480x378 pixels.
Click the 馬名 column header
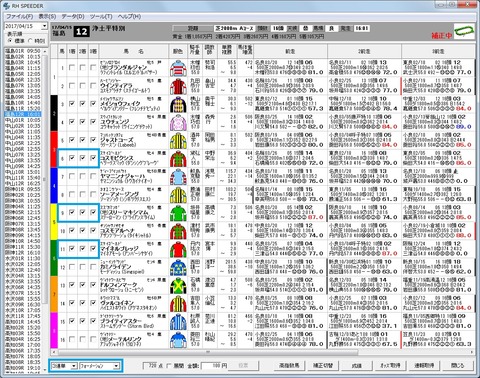coord(133,51)
